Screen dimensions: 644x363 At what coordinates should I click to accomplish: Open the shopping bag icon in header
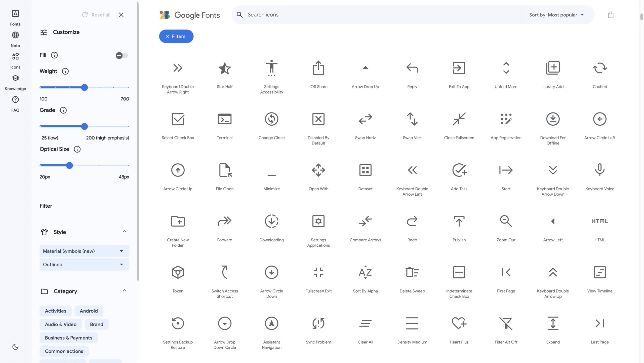(x=611, y=15)
